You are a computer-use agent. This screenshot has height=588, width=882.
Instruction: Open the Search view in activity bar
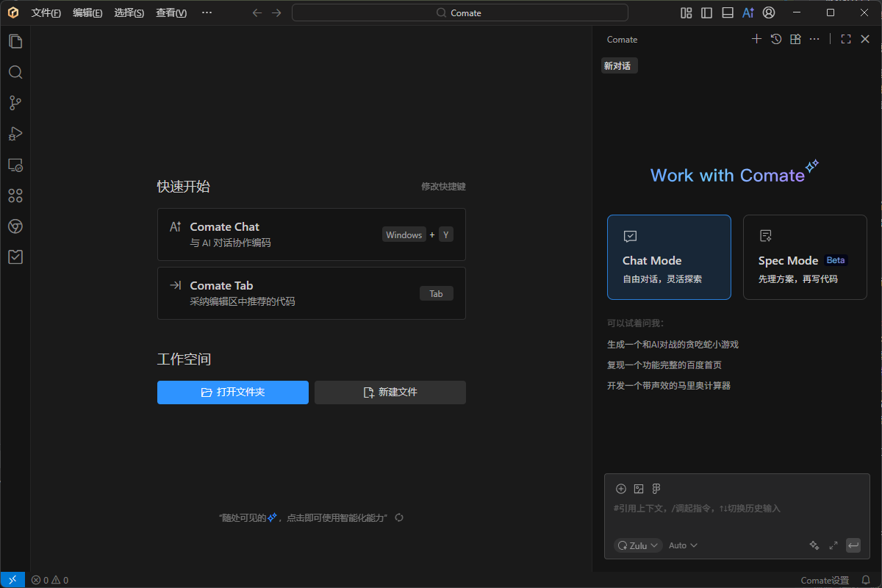pyautogui.click(x=15, y=72)
